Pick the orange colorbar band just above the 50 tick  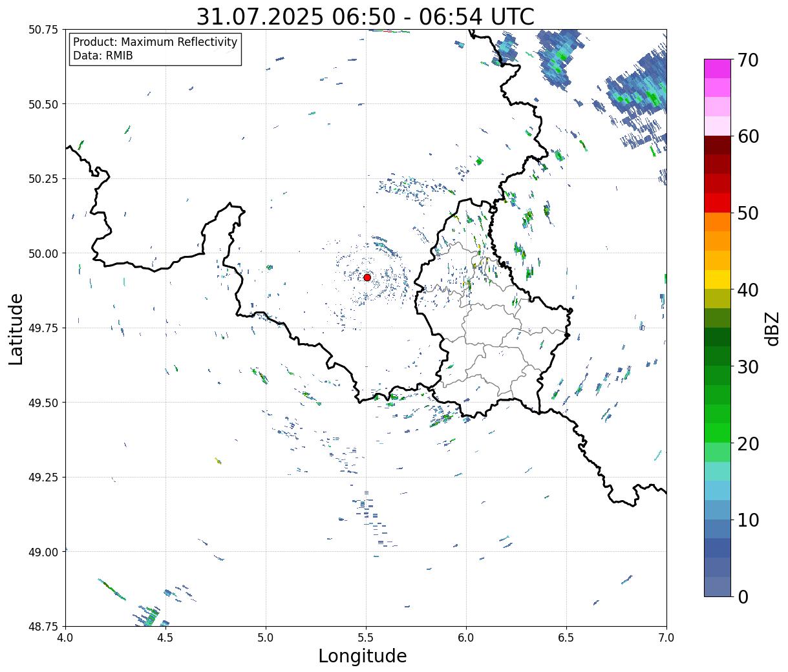pos(718,222)
